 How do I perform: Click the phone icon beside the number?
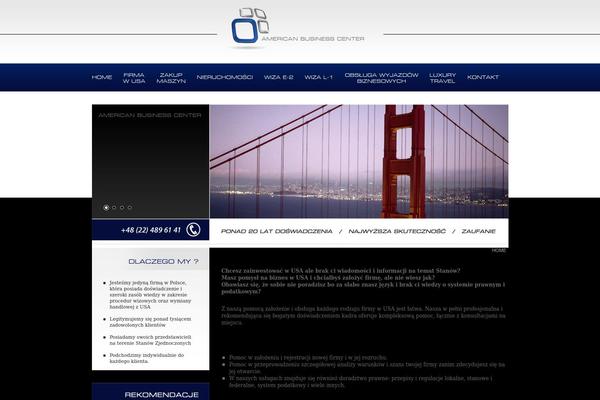coord(193,230)
